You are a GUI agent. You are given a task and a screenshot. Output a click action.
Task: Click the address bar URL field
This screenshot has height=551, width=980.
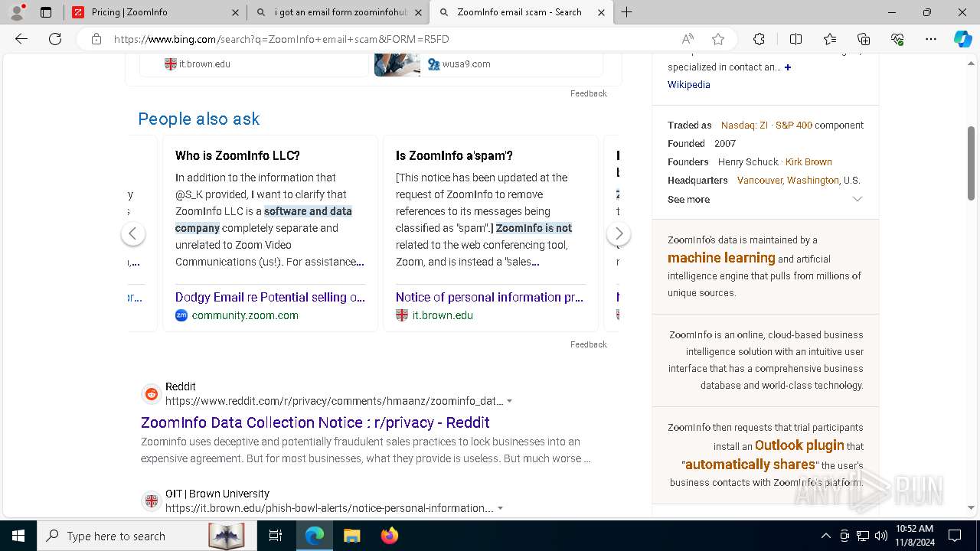click(x=390, y=39)
